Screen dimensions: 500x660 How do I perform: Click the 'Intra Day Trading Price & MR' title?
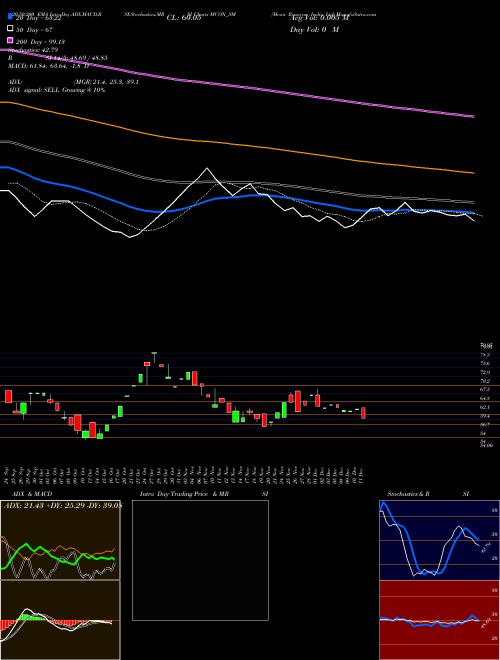point(184,494)
